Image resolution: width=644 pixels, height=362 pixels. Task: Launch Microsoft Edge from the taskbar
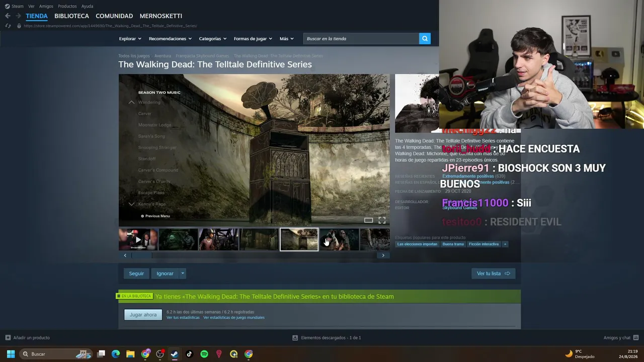click(x=116, y=354)
